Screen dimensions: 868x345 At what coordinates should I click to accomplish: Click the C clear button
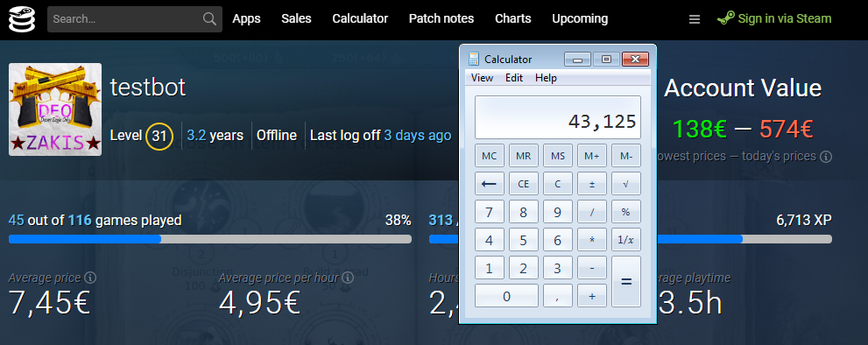tap(557, 184)
